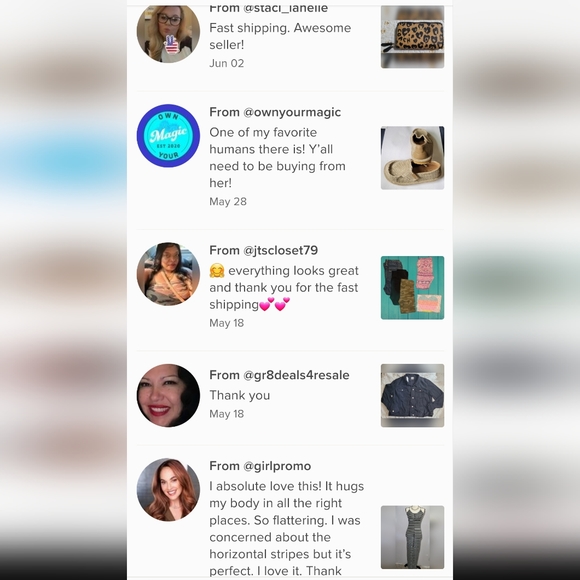The image size is (580, 580).
Task: Open the camo-shirt woman avatar in the May 18 review
Action: click(x=168, y=274)
